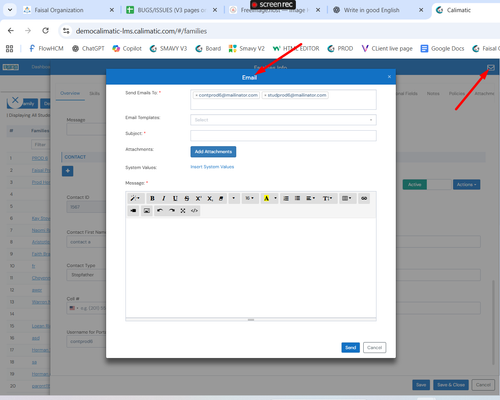Send the email

pos(350,348)
